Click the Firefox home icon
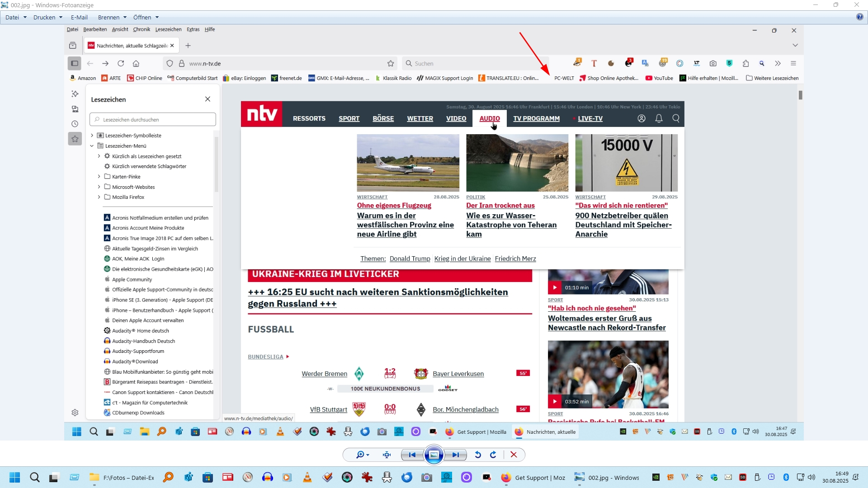This screenshot has height=488, width=868. (136, 63)
